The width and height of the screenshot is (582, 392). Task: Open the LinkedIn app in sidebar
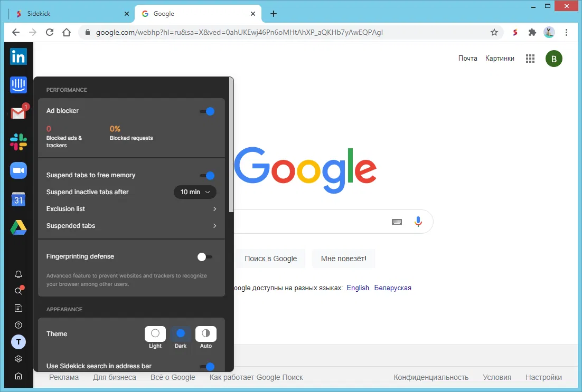pos(18,56)
